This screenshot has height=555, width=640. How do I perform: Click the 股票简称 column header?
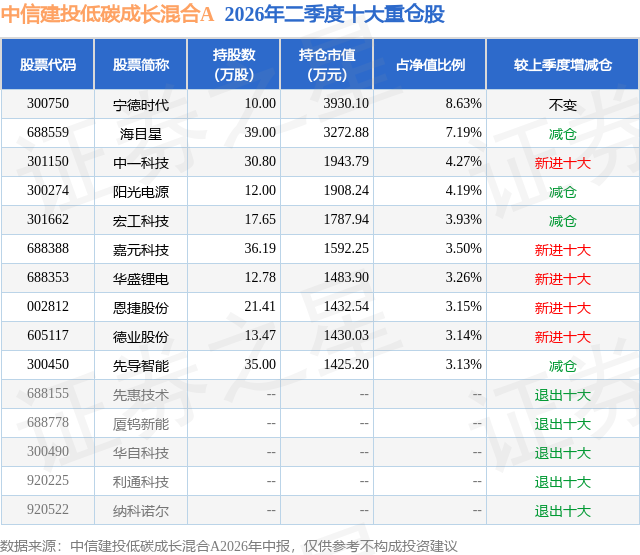click(141, 64)
